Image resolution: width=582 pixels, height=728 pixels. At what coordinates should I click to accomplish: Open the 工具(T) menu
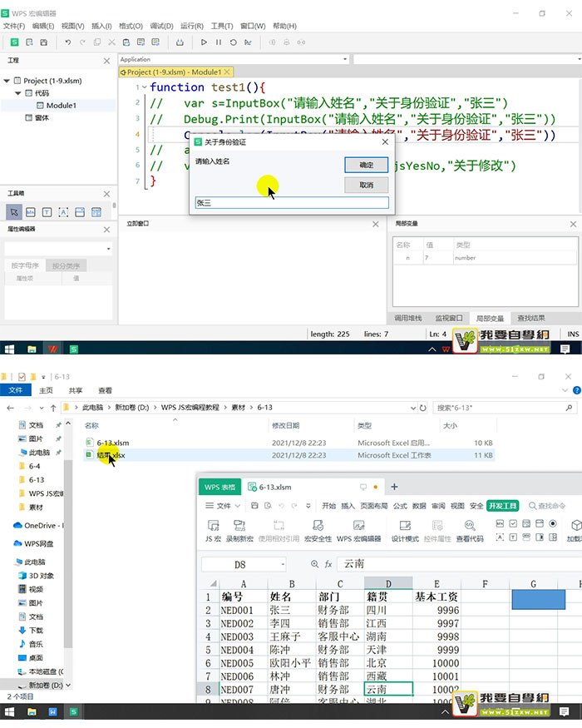(x=222, y=26)
